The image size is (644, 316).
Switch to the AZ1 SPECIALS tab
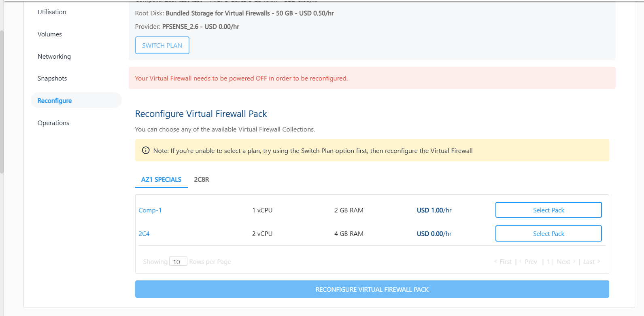click(x=161, y=180)
